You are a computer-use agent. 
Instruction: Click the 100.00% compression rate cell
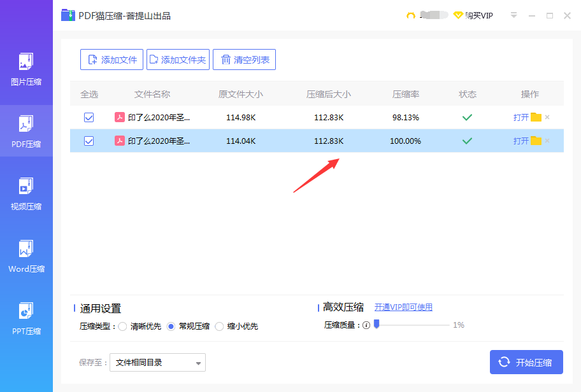click(x=405, y=141)
